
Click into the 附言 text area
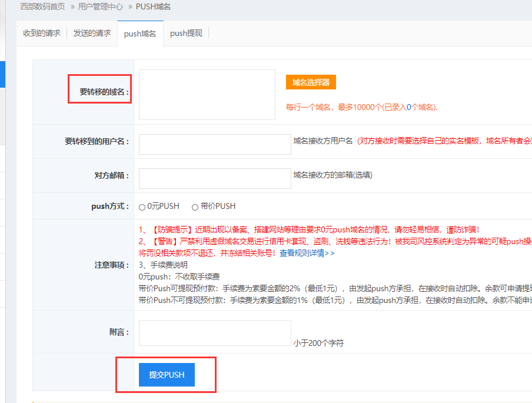click(215, 333)
